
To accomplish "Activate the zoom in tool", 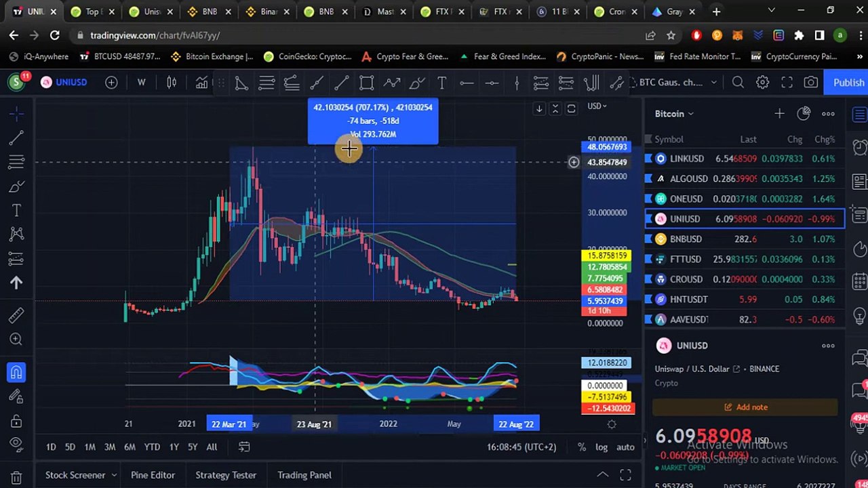I will point(16,340).
